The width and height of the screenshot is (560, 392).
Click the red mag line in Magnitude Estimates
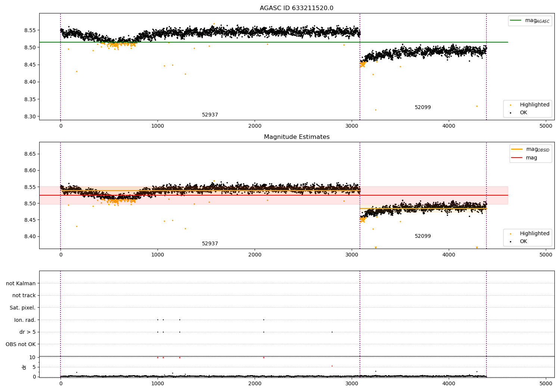tap(273, 195)
